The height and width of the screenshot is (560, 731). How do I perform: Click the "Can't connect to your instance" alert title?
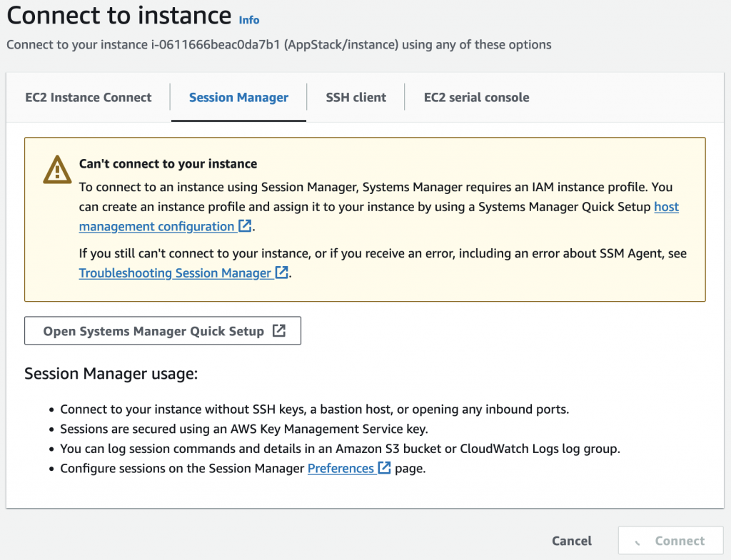tap(168, 164)
